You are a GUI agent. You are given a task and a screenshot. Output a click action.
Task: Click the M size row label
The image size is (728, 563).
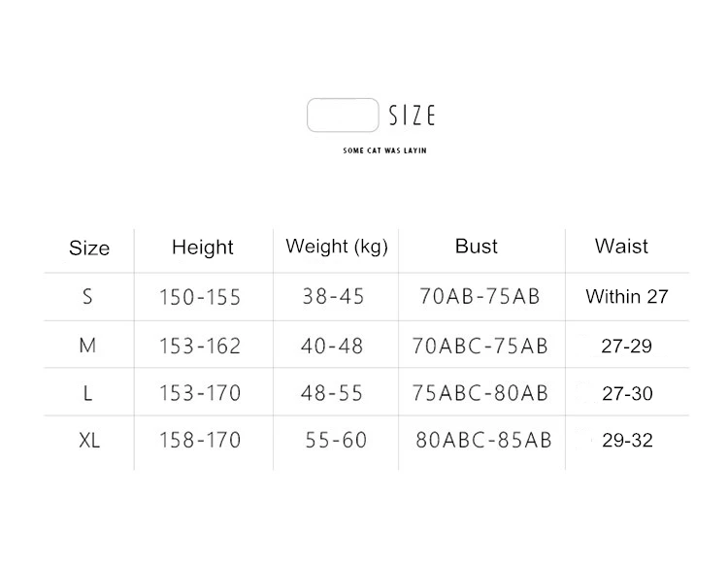pyautogui.click(x=87, y=346)
